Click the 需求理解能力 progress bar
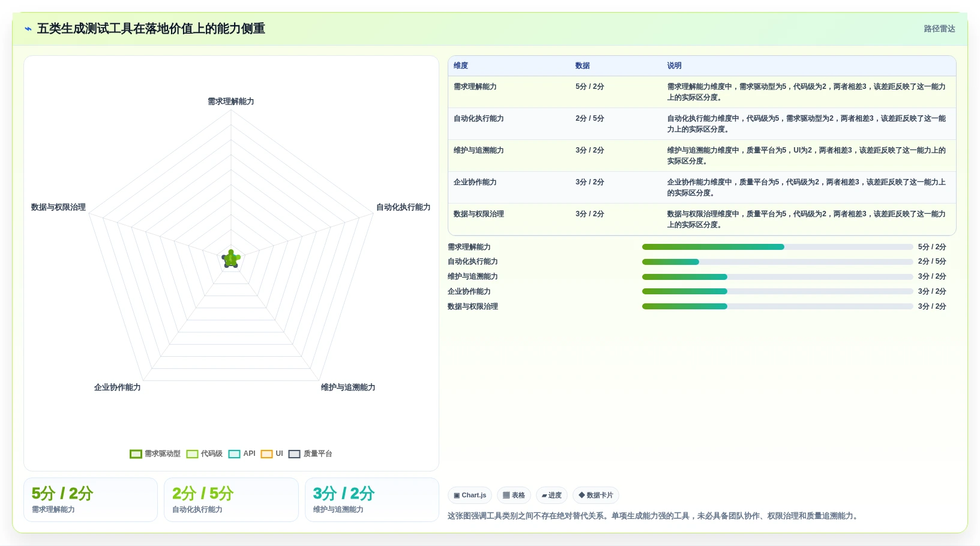This screenshot has width=980, height=546. (x=777, y=247)
